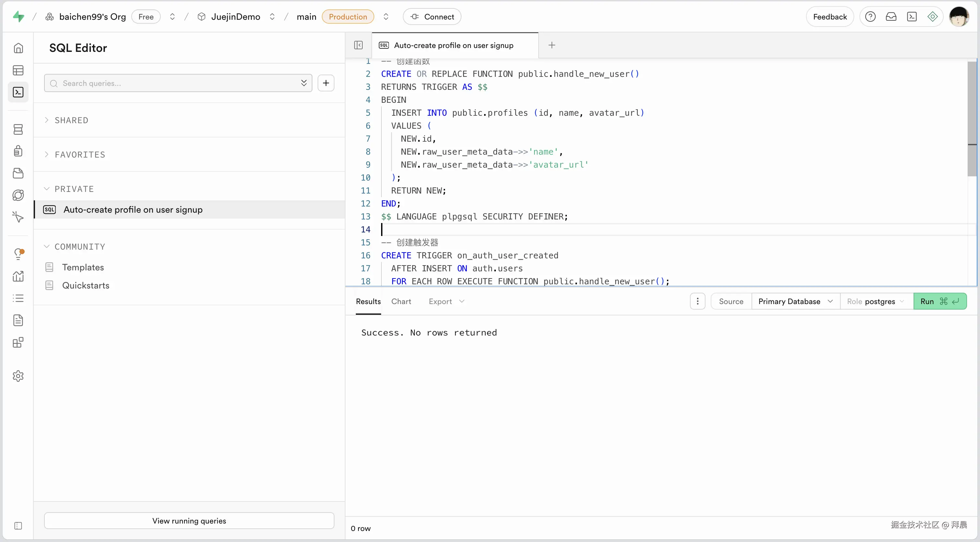The image size is (980, 542).
Task: Switch to the Chart tab
Action: [401, 301]
